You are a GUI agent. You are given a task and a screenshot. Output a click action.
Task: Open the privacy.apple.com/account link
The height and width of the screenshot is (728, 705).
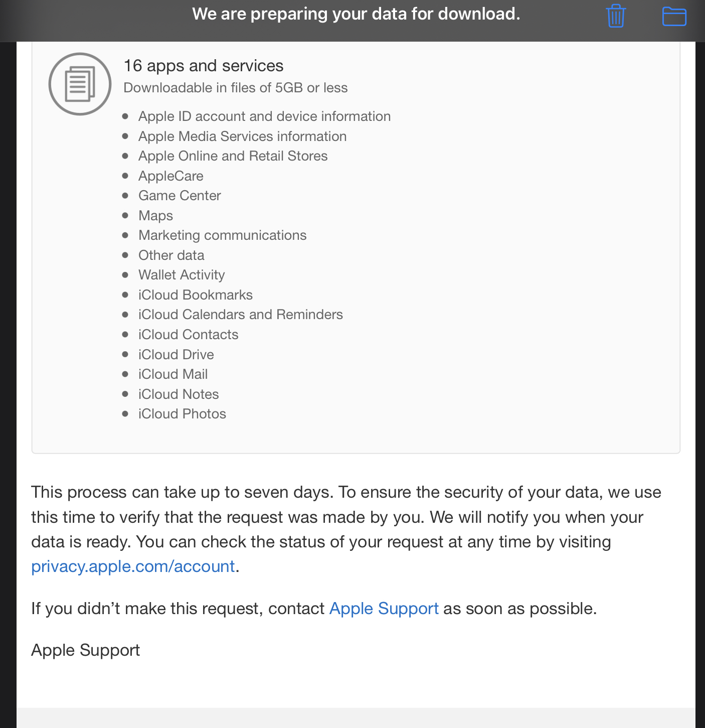133,566
